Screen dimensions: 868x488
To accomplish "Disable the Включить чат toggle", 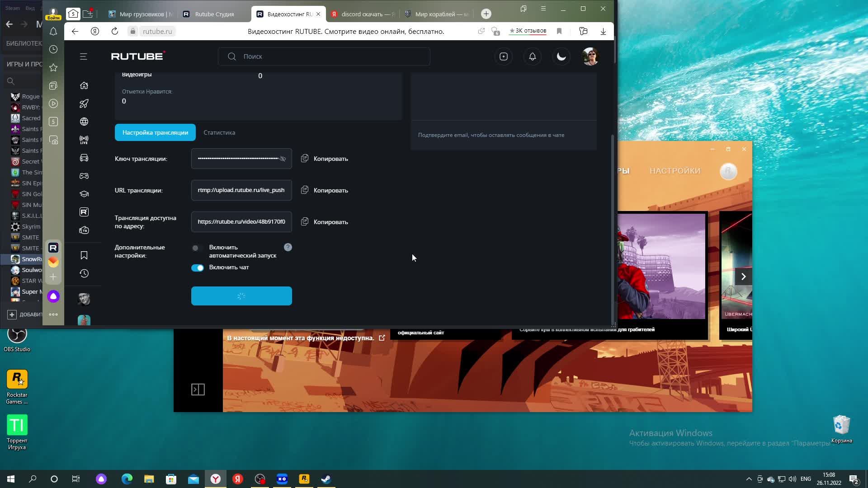I will click(x=198, y=268).
